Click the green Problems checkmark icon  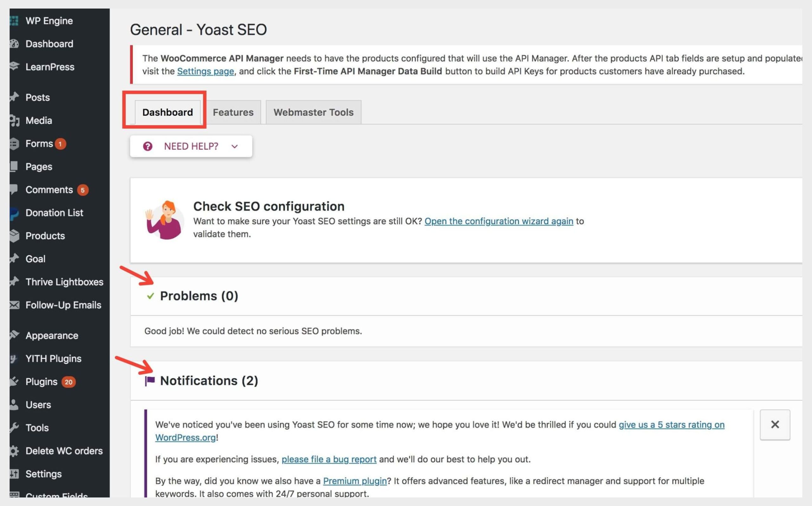(150, 296)
